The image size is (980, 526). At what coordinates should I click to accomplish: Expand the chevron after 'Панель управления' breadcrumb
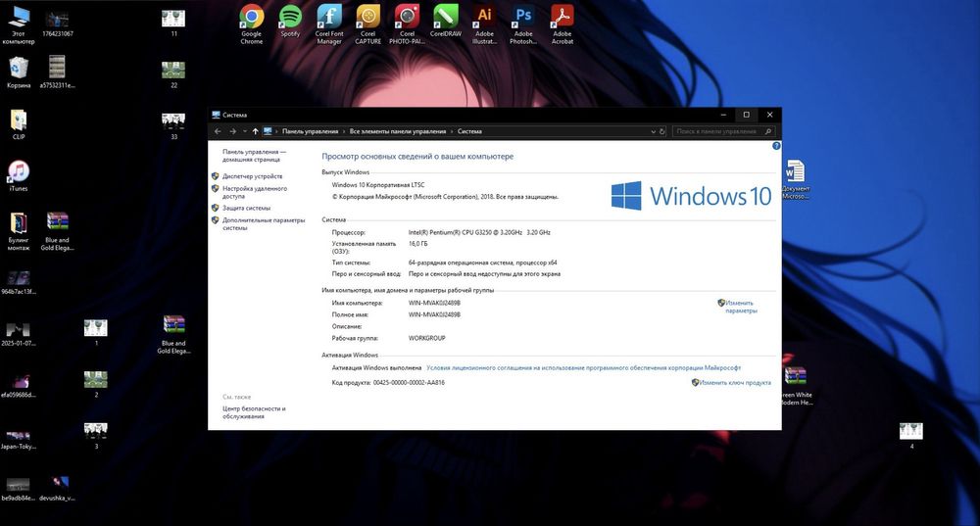pyautogui.click(x=344, y=131)
